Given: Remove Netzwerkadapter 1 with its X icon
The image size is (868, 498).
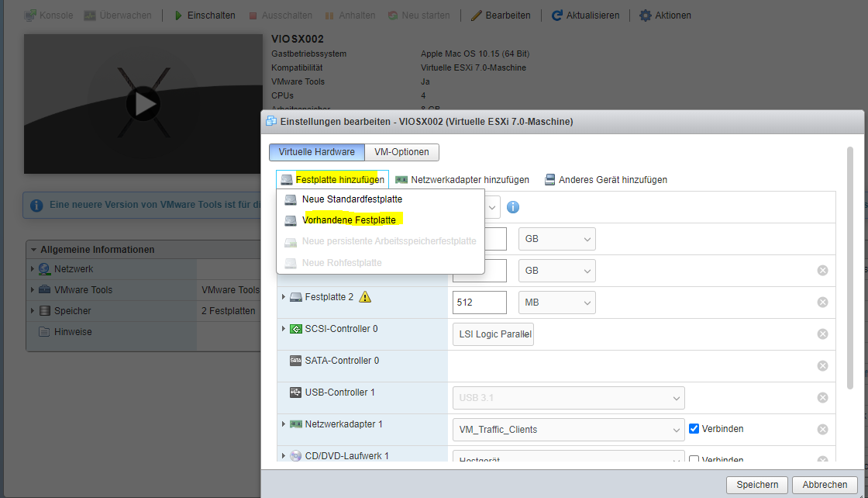Looking at the screenshot, I should point(822,429).
